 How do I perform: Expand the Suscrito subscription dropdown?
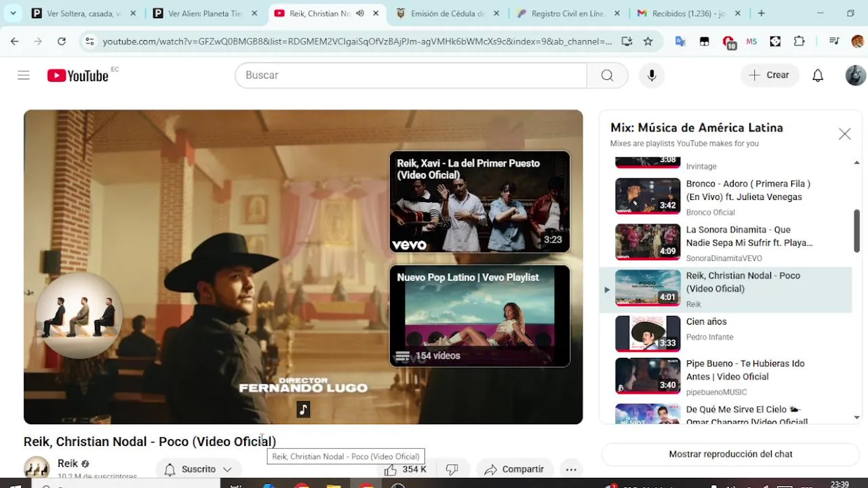pos(198,469)
